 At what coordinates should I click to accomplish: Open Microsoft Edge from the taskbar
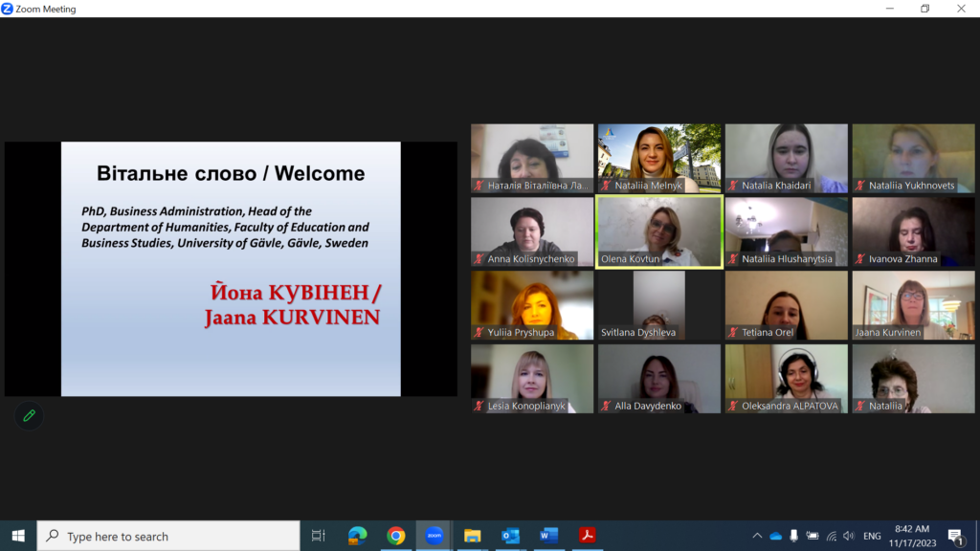click(358, 536)
